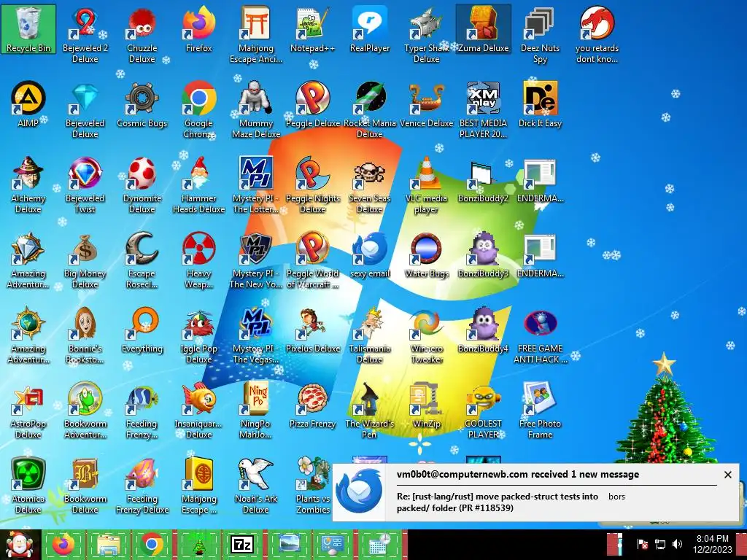Open Big Money Deluxe icon
747x560 pixels.
click(85, 260)
